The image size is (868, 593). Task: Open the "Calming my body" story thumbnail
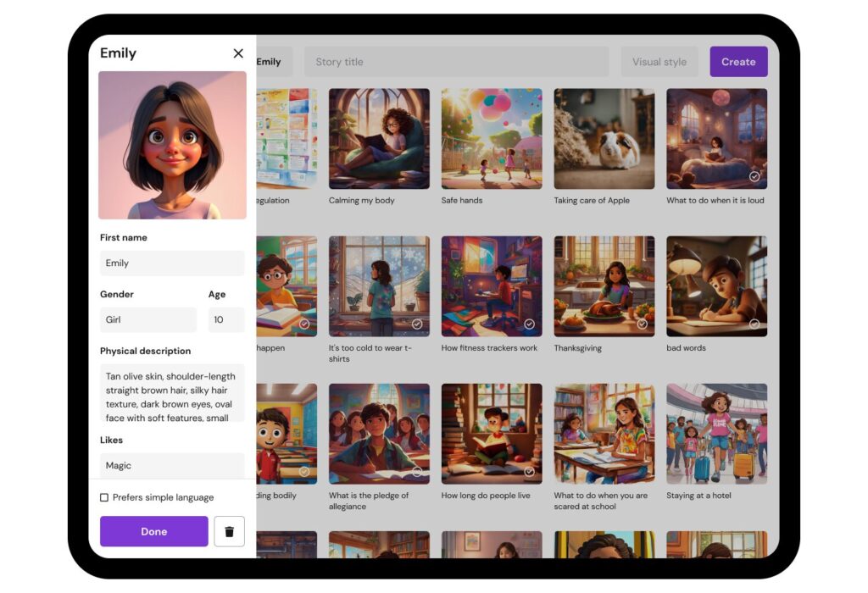(x=378, y=140)
